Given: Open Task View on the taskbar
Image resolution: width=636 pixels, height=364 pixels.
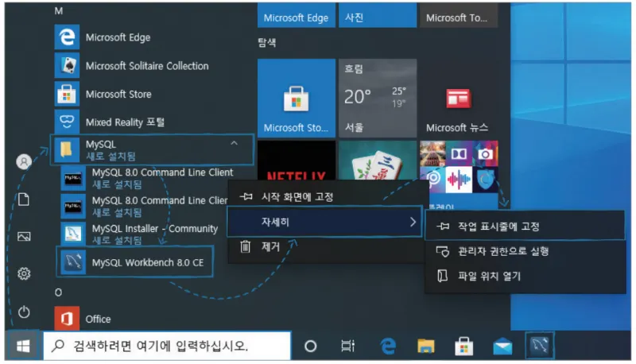Looking at the screenshot, I should tap(348, 347).
